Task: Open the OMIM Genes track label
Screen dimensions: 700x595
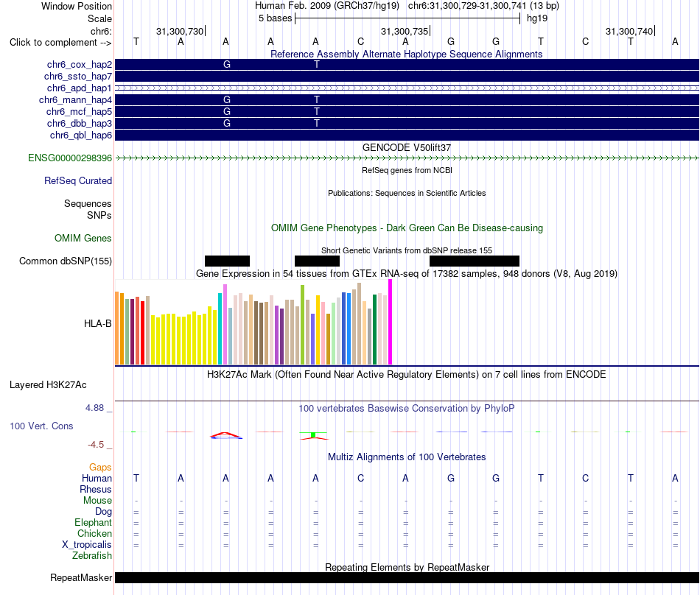Action: [83, 238]
